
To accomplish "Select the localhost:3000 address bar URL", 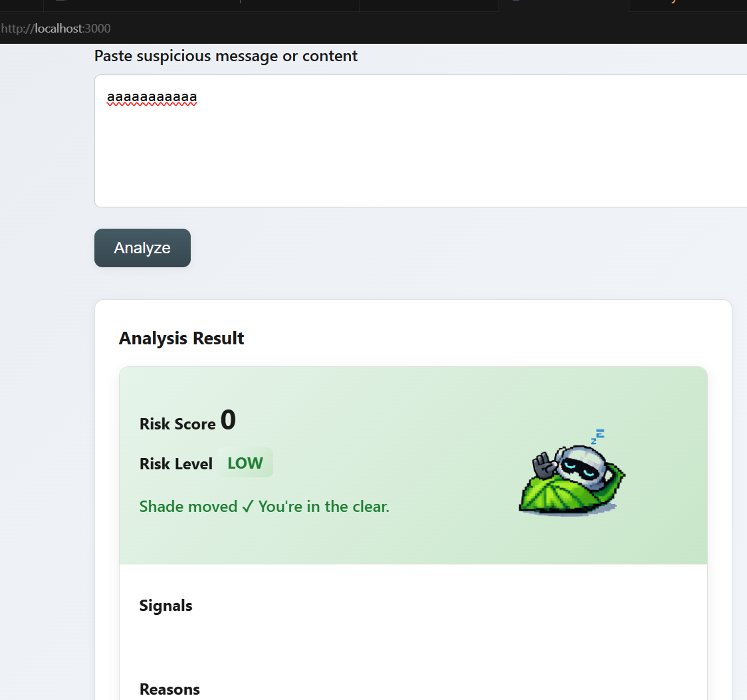I will [x=56, y=29].
